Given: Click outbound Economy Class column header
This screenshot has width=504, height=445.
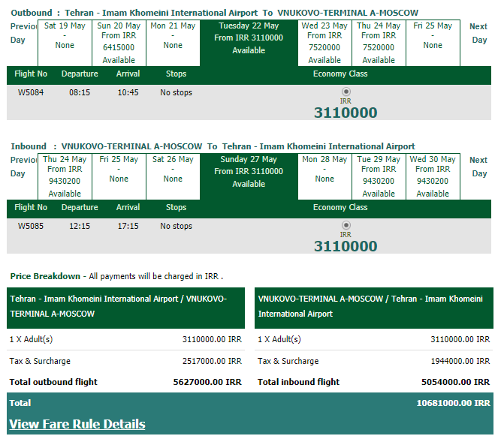Looking at the screenshot, I should [x=340, y=74].
